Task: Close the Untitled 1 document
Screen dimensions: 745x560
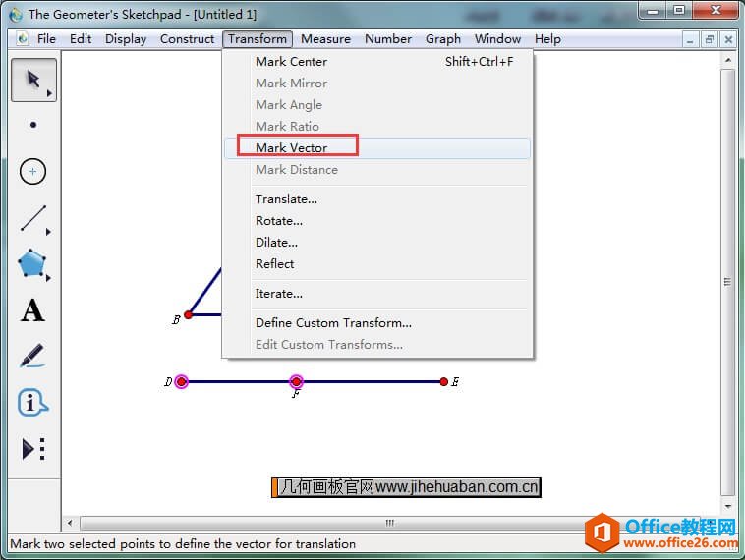Action: [728, 40]
